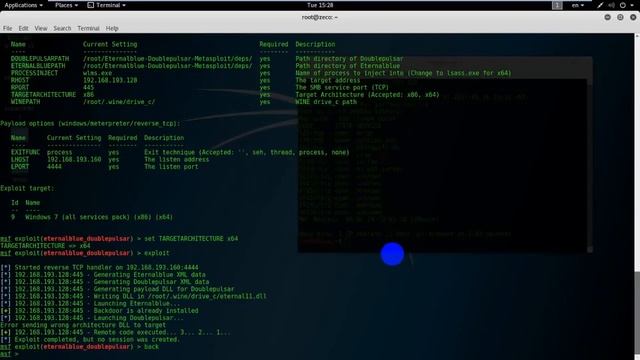Screen dimensions: 640x360
Task: Close the root@zeco terminal window
Action: (x=633, y=17)
